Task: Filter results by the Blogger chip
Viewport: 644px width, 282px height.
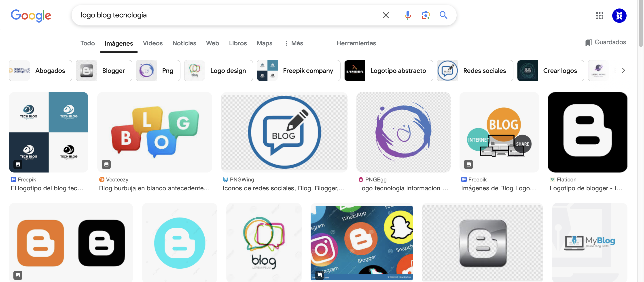Action: pos(104,71)
